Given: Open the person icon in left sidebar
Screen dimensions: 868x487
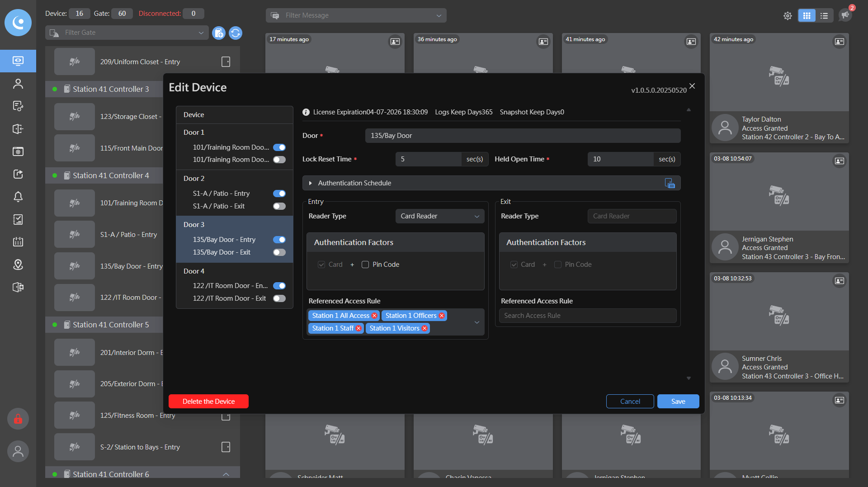Looking at the screenshot, I should [x=18, y=84].
